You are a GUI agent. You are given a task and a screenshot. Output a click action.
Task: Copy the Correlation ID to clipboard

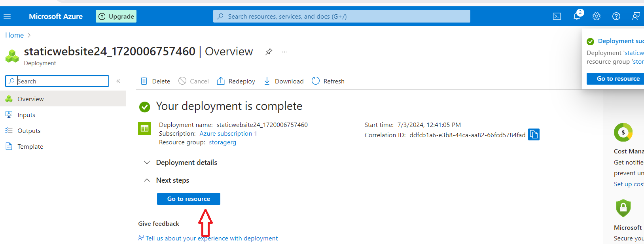click(x=534, y=134)
